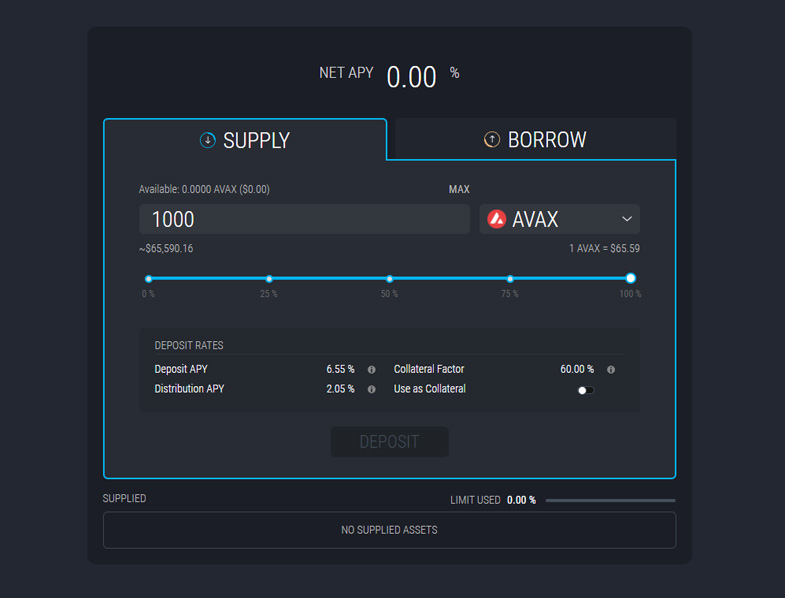Click the red AVAX token logo
Image resolution: width=785 pixels, height=598 pixels.
497,219
